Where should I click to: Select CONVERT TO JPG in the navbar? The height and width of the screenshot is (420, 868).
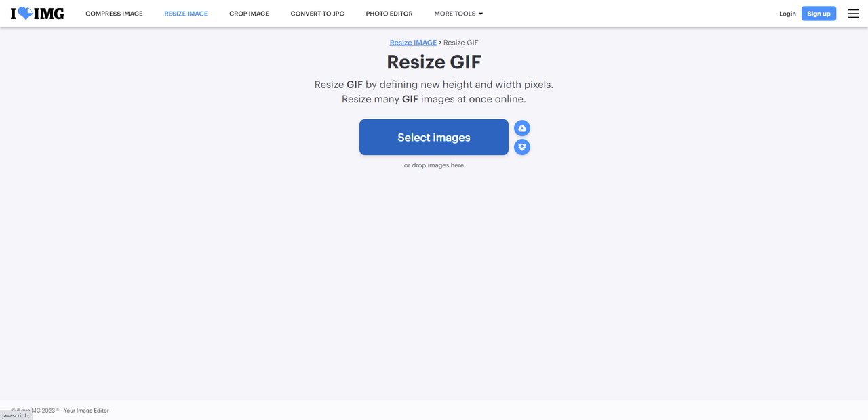(317, 14)
